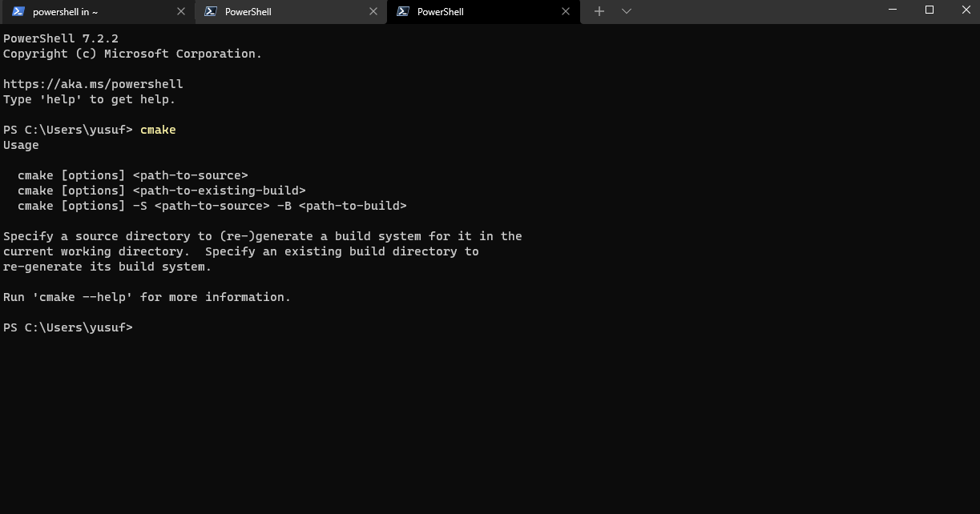Click the new tab plus icon
The height and width of the screenshot is (514, 980).
point(599,12)
